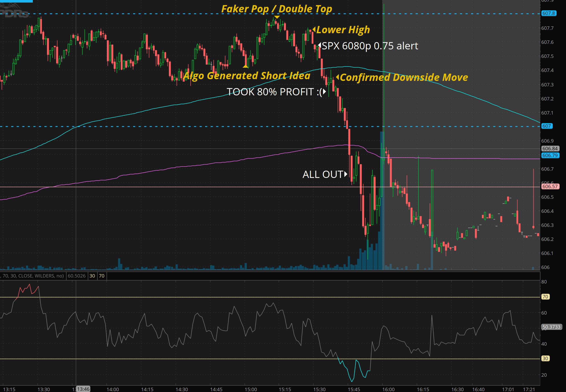Select the 607.8 blue price level tag
566x392 pixels.
pos(549,13)
